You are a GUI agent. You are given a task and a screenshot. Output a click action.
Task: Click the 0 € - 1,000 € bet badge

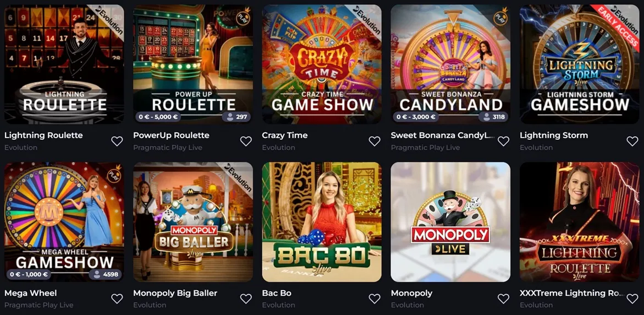(29, 274)
